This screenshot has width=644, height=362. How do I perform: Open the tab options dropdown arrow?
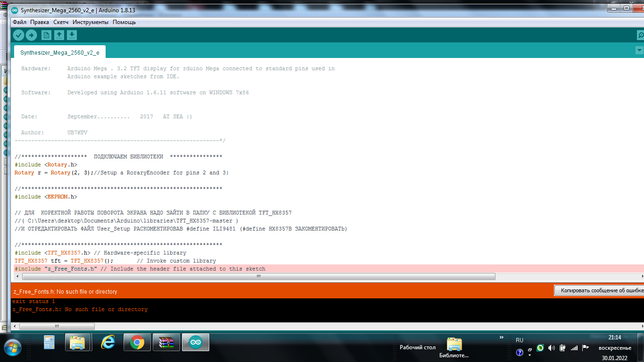(639, 50)
